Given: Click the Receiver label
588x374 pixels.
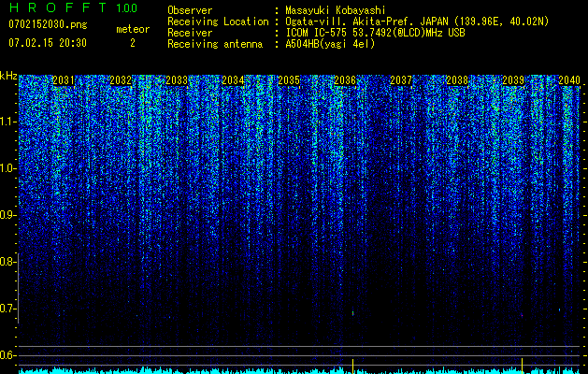Looking at the screenshot, I should (190, 33).
